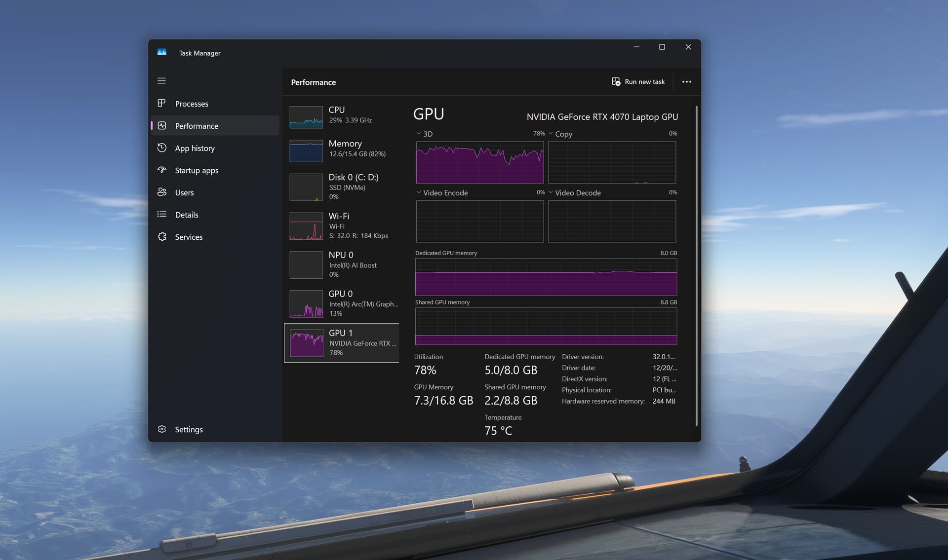This screenshot has height=560, width=948.
Task: Switch to the Users page
Action: pyautogui.click(x=215, y=192)
